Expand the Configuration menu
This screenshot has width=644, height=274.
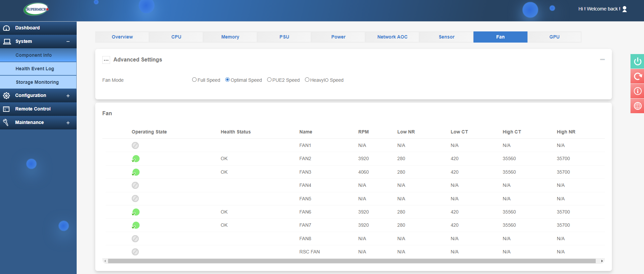click(x=68, y=96)
